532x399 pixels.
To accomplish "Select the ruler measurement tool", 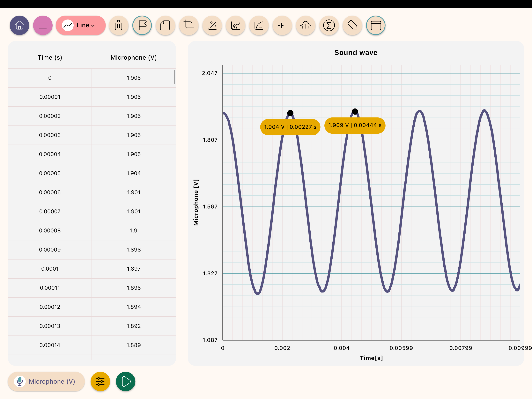I will pos(352,25).
